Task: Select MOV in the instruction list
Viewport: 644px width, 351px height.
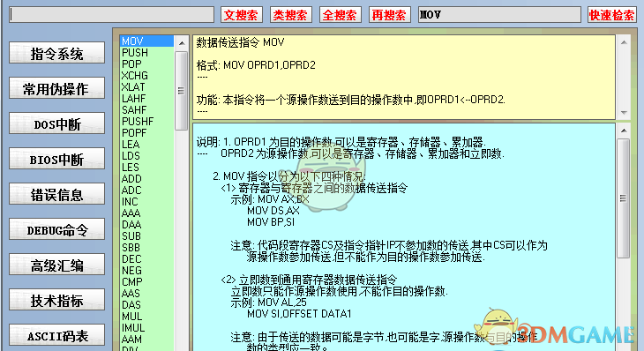Action: pyautogui.click(x=146, y=41)
